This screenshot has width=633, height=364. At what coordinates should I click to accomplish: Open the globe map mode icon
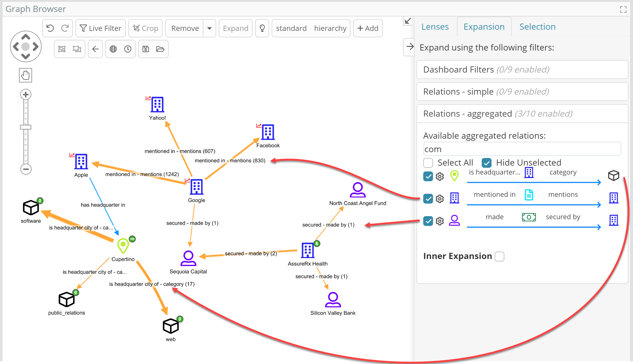click(113, 49)
